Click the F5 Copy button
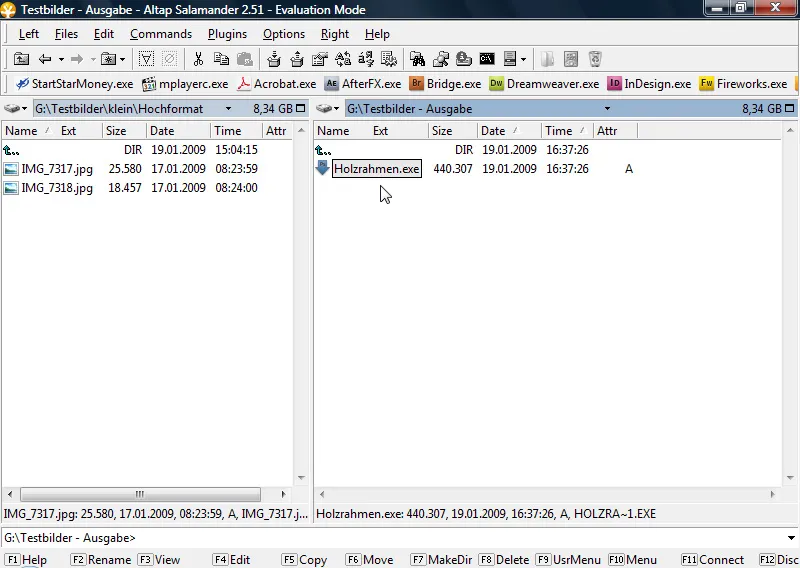This screenshot has width=800, height=568. 305,560
